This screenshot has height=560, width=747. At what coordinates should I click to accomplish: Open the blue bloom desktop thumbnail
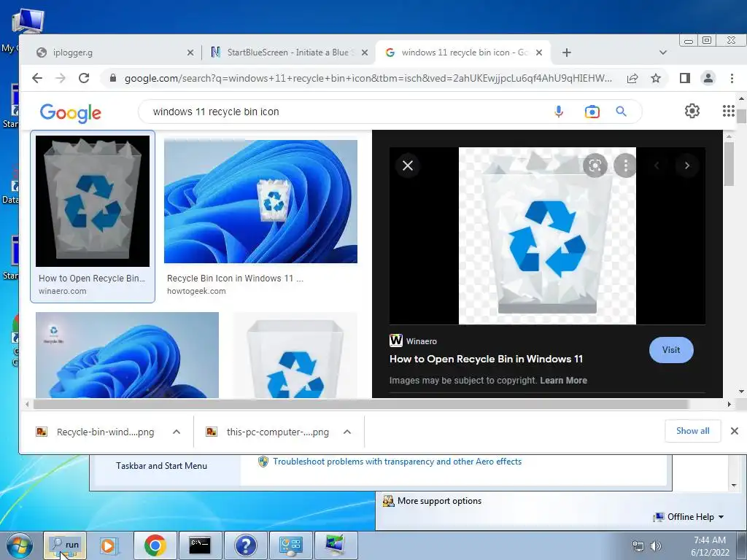click(127, 355)
